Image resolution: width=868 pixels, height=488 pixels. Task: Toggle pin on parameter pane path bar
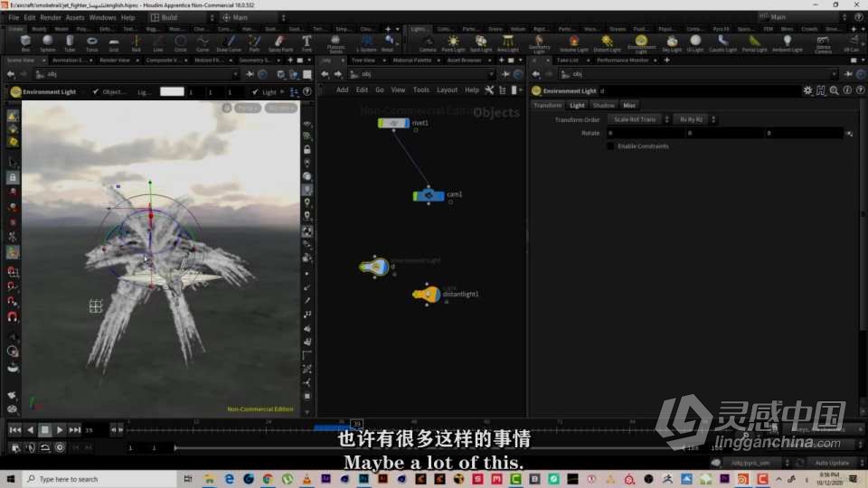pos(849,74)
